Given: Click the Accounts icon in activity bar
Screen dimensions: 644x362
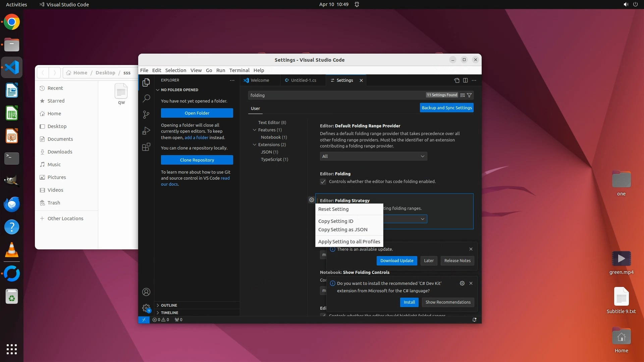Looking at the screenshot, I should coord(146,292).
